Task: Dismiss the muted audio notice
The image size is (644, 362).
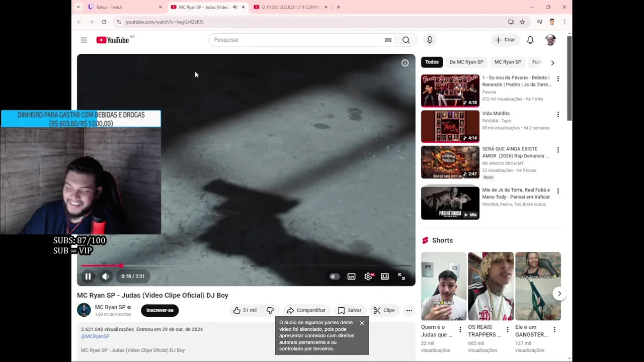Action: coord(362,323)
